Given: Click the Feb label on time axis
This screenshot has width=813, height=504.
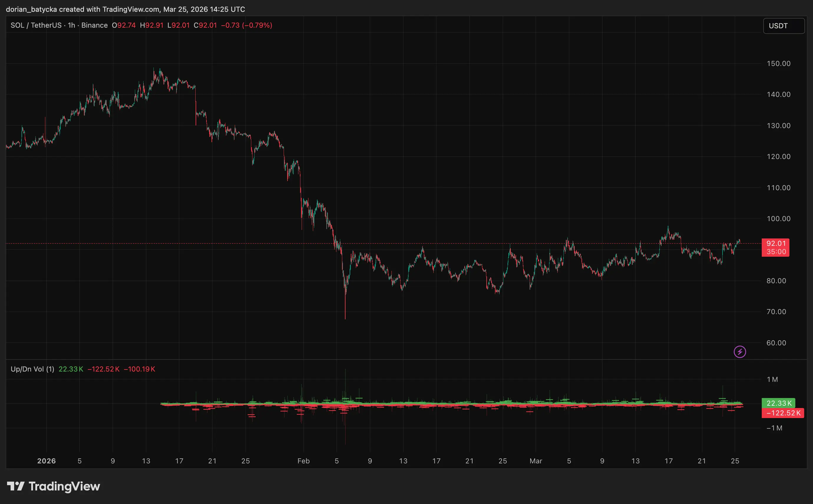Looking at the screenshot, I should pyautogui.click(x=304, y=461).
